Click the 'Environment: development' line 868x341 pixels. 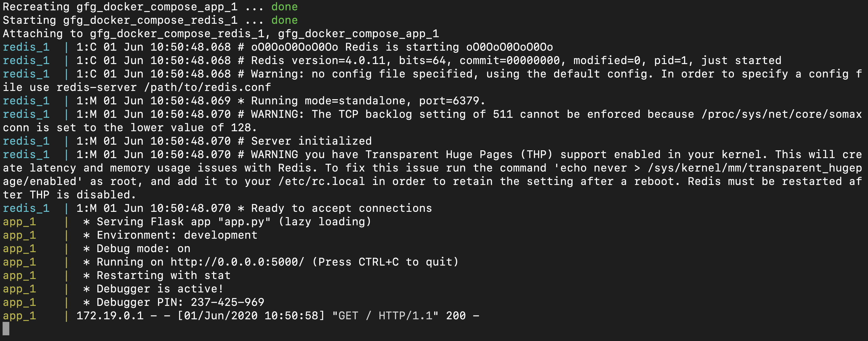[x=177, y=235]
